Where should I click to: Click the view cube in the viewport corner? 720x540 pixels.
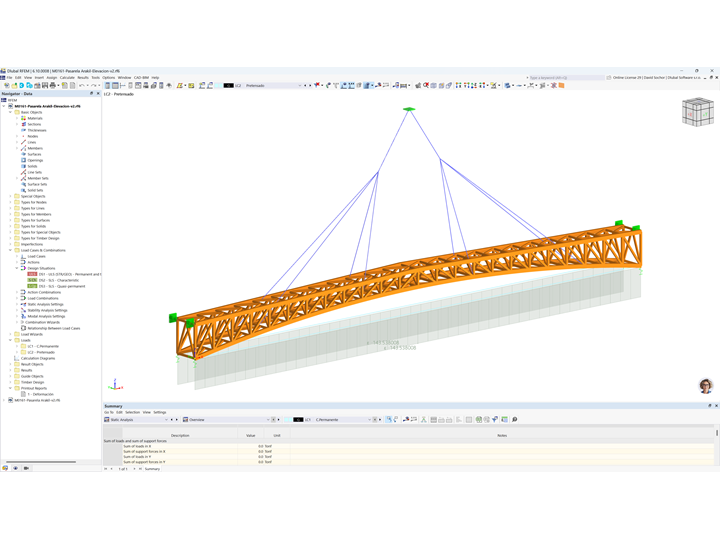[698, 112]
